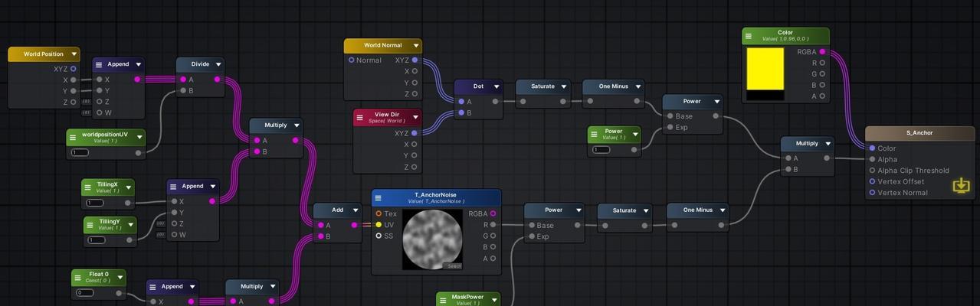Select the S_Anchor node title
980x306 pixels.
[919, 132]
